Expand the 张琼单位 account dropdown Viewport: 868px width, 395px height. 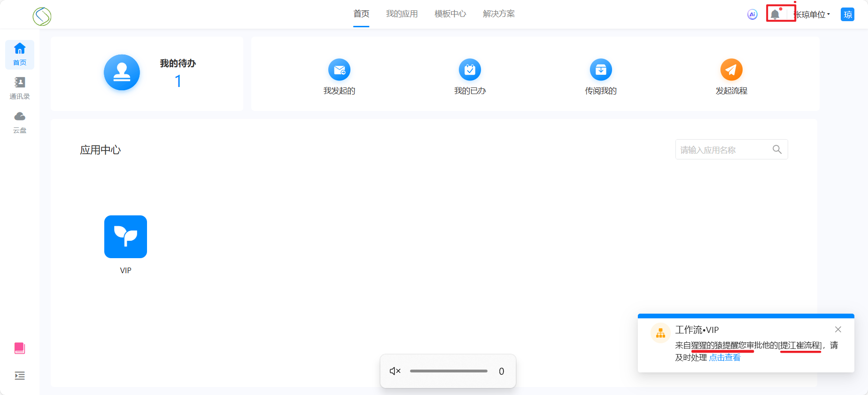pyautogui.click(x=812, y=15)
